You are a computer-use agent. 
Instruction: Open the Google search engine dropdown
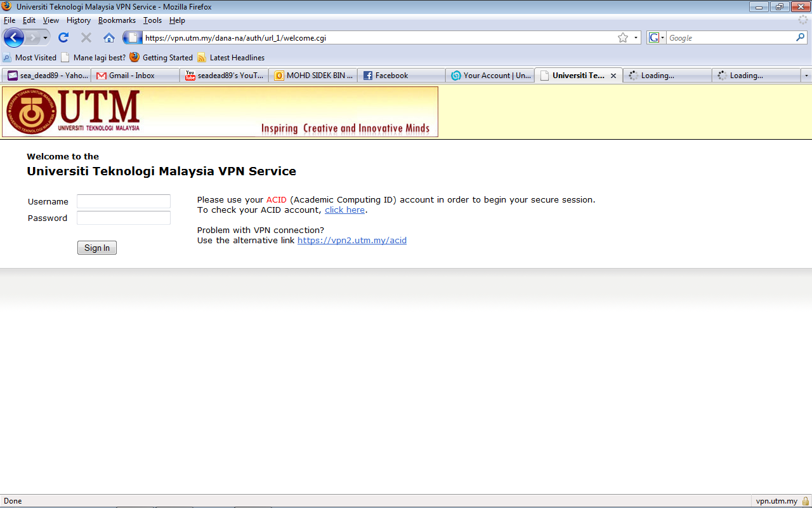tap(657, 37)
